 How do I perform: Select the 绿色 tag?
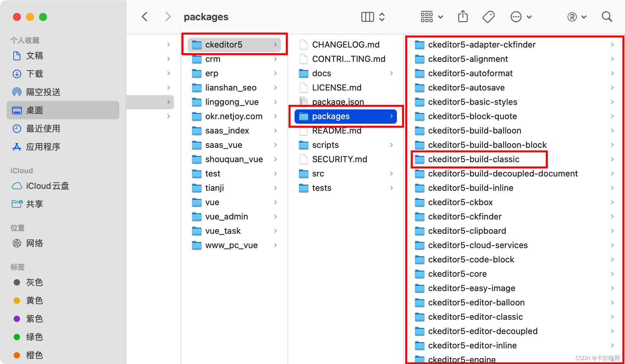coord(63,337)
